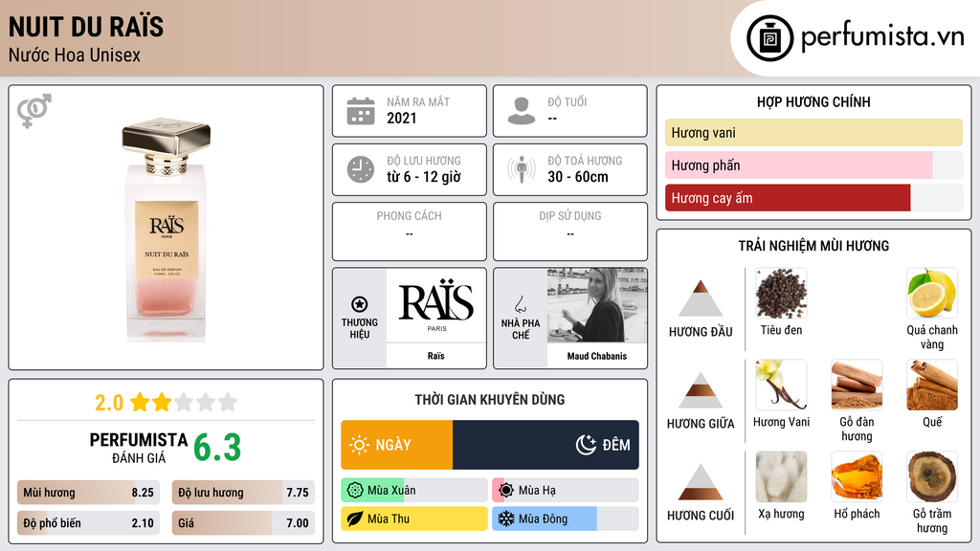Click the sun icon next to Mùa Hạ
Screen dimensions: 980x551
pos(506,491)
